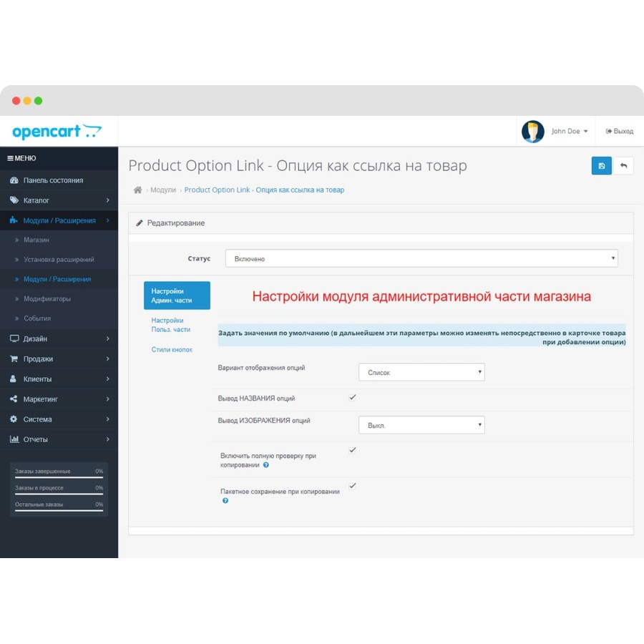Click the Продажи cart icon
Viewport: 644px width, 644px height.
pyautogui.click(x=14, y=358)
